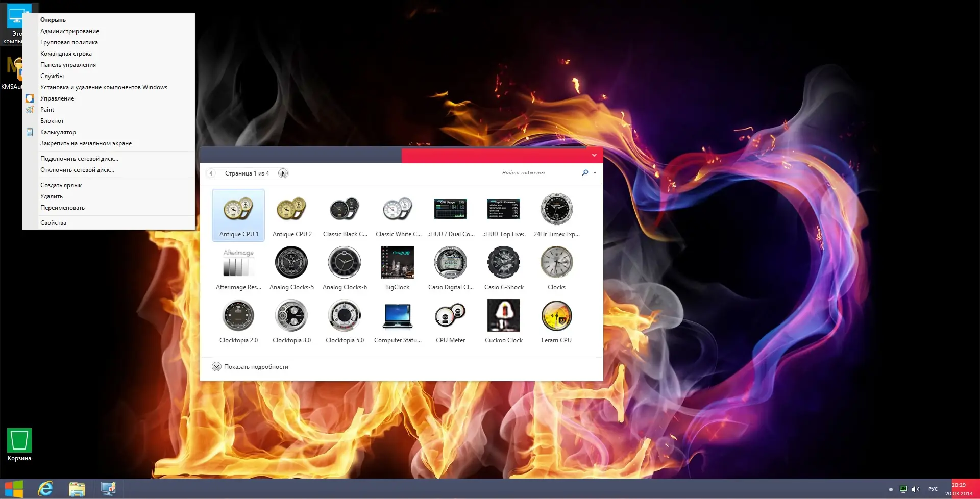Click the РУС language indicator
The height and width of the screenshot is (499, 980).
933,489
